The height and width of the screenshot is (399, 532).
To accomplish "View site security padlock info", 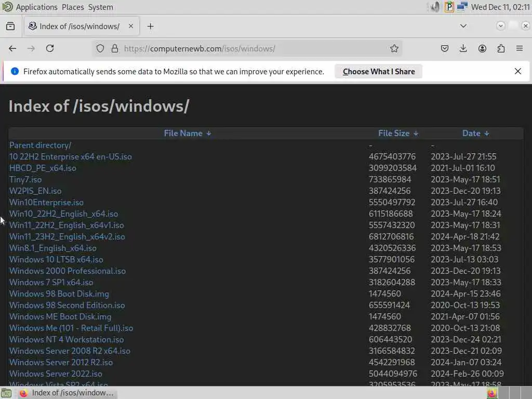I will (115, 48).
